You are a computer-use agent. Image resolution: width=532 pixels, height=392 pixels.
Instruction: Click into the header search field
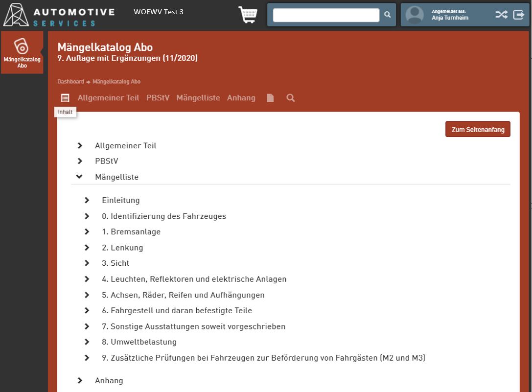[x=326, y=15]
